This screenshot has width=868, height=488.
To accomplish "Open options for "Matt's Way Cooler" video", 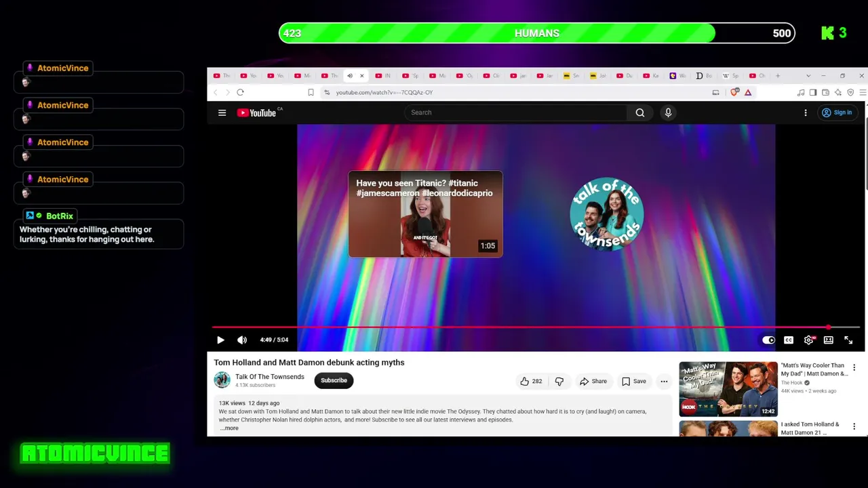I will 854,367.
